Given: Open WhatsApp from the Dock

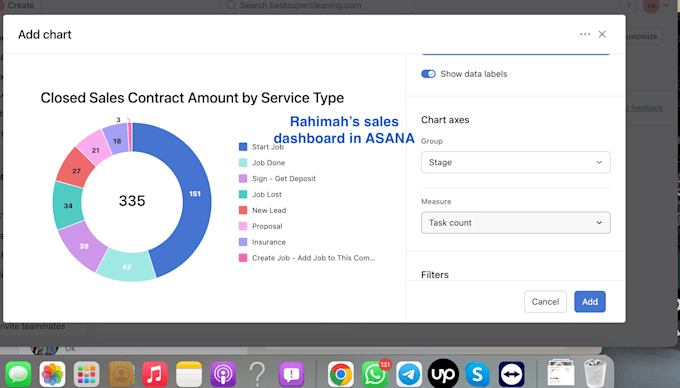Looking at the screenshot, I should [375, 374].
